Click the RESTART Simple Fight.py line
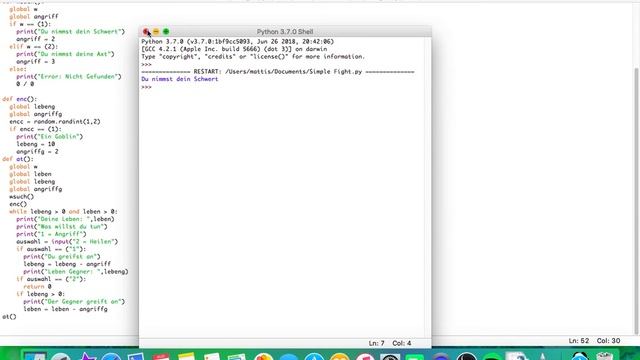Image resolution: width=640 pixels, height=360 pixels. coord(278,72)
